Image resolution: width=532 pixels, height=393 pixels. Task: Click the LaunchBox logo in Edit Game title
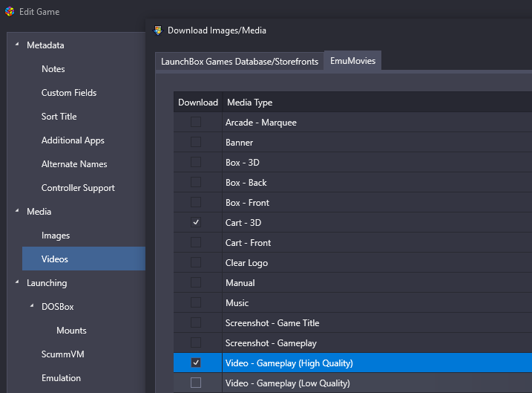click(10, 12)
